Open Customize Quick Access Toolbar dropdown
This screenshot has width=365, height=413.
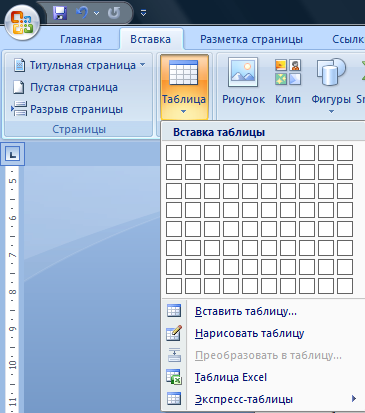tap(144, 13)
